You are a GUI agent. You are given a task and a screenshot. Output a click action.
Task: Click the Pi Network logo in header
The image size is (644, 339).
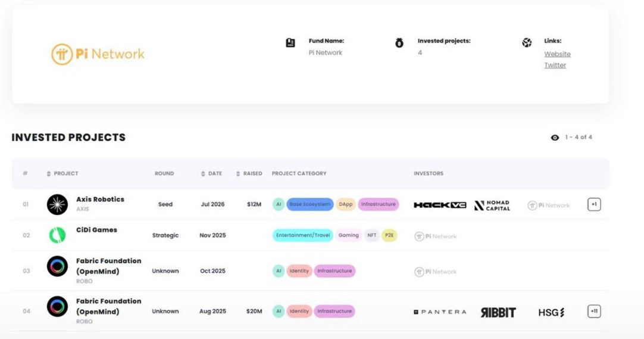point(98,54)
